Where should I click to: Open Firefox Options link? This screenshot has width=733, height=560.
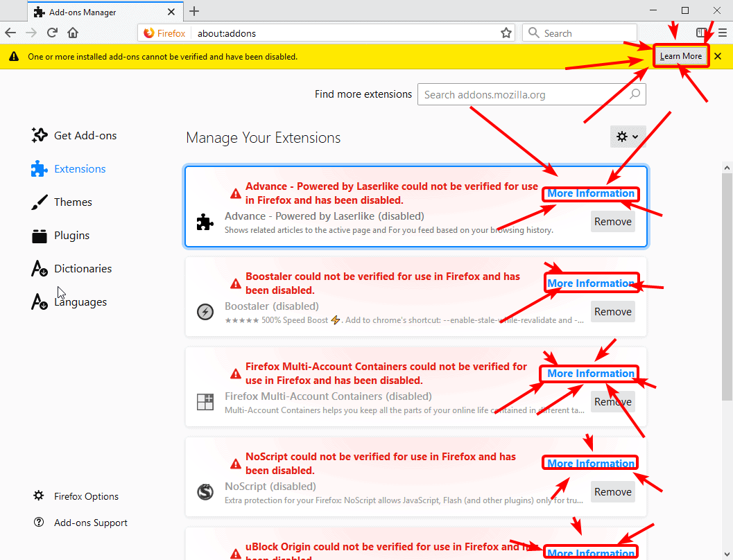click(76, 496)
